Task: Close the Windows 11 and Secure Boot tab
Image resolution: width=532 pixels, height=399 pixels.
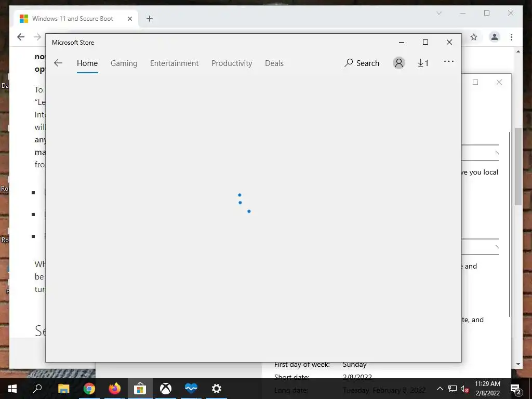Action: point(129,19)
